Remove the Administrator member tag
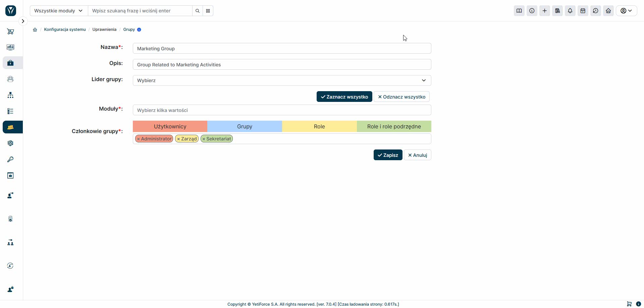 (x=138, y=139)
